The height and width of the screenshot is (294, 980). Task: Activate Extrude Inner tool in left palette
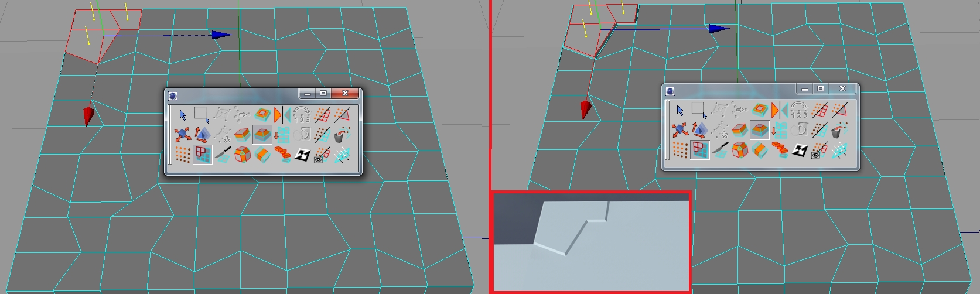pyautogui.click(x=262, y=114)
